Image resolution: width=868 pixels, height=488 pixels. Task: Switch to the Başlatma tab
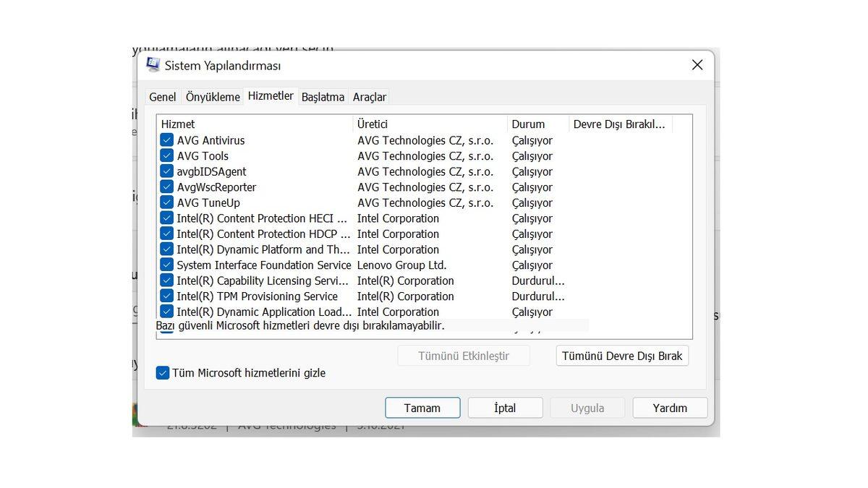pos(323,96)
